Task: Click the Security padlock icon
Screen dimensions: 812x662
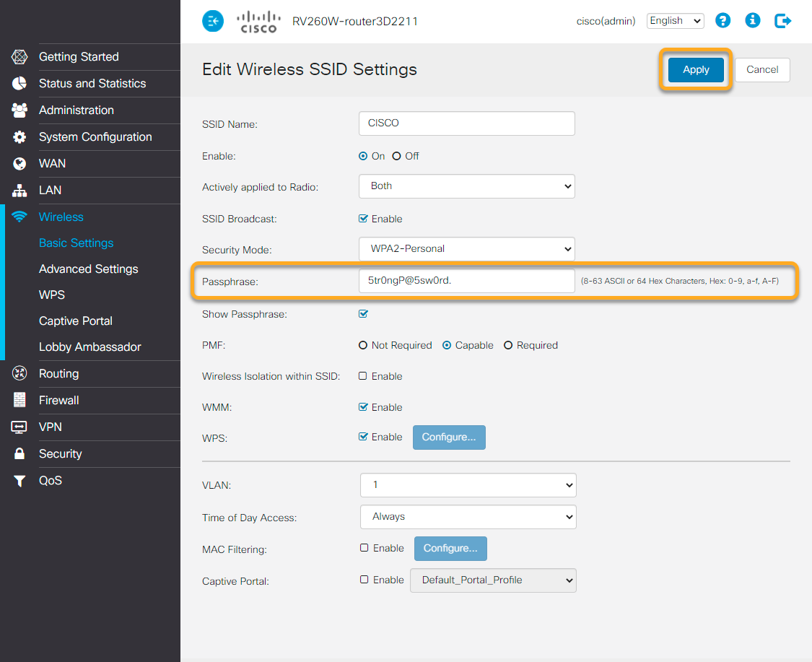Action: pyautogui.click(x=19, y=454)
